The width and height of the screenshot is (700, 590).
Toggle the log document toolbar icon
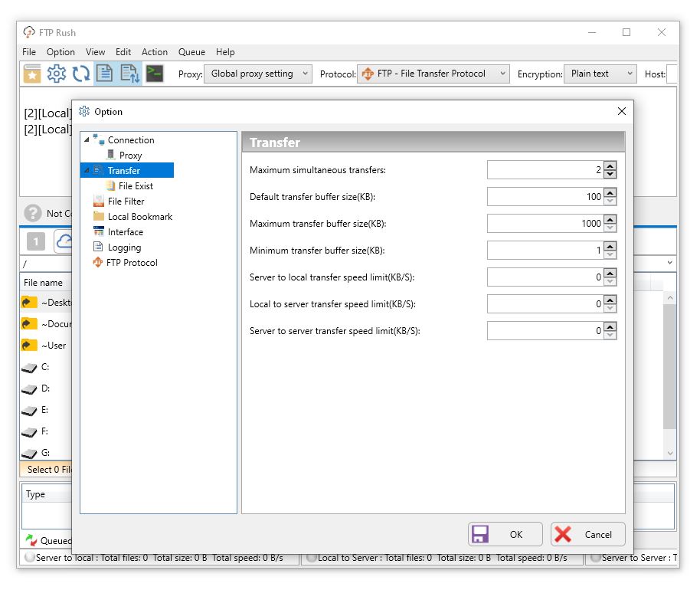click(105, 74)
